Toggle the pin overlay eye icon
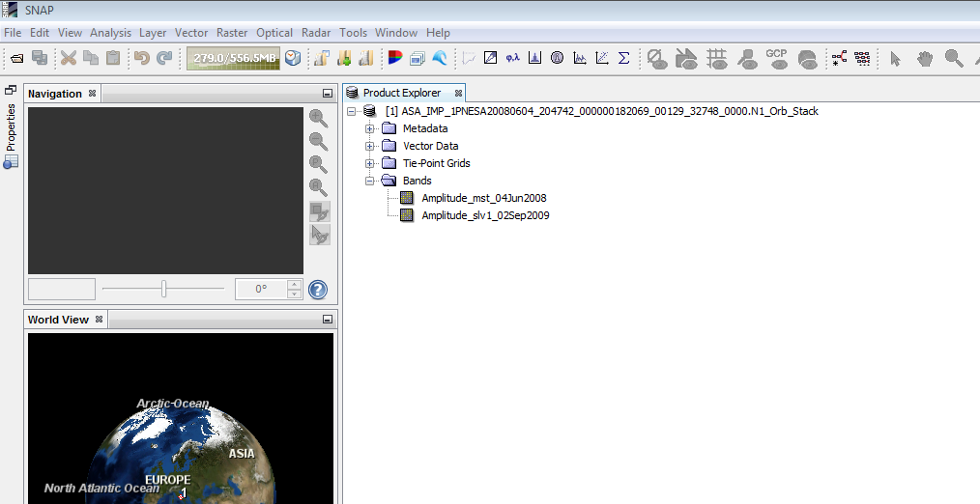Screen dimensions: 980x504 (x=746, y=59)
